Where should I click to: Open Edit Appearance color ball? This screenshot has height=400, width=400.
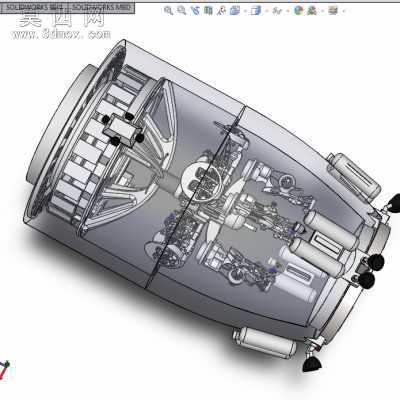(298, 11)
